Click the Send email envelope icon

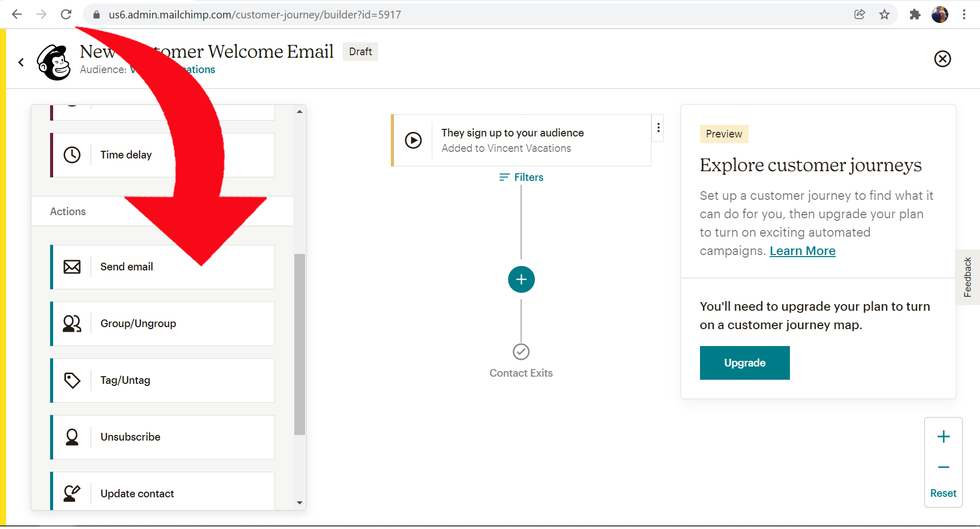(x=72, y=267)
